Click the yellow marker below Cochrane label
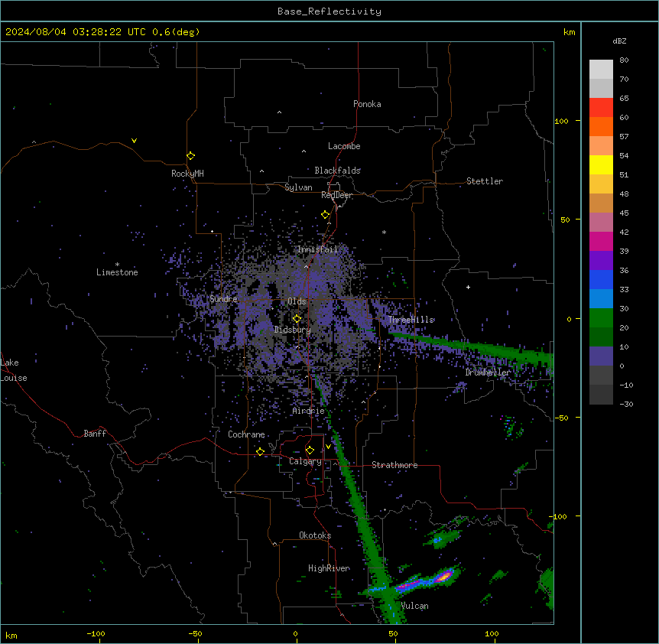The image size is (659, 644). (260, 451)
